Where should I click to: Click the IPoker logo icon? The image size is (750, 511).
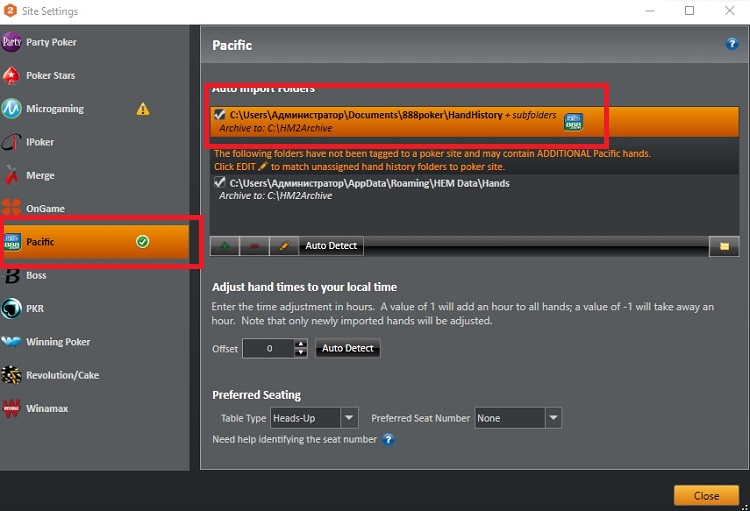(11, 142)
